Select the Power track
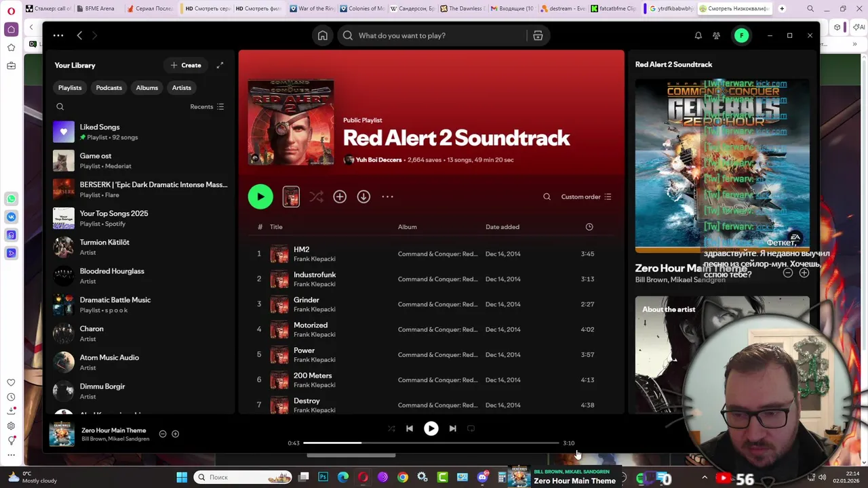868x488 pixels. pos(431,354)
